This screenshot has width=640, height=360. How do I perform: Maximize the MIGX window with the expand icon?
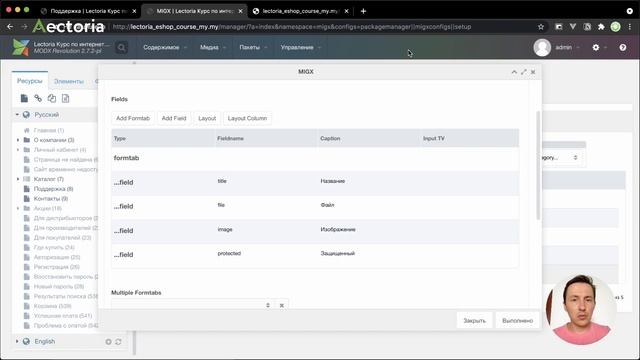pos(524,72)
